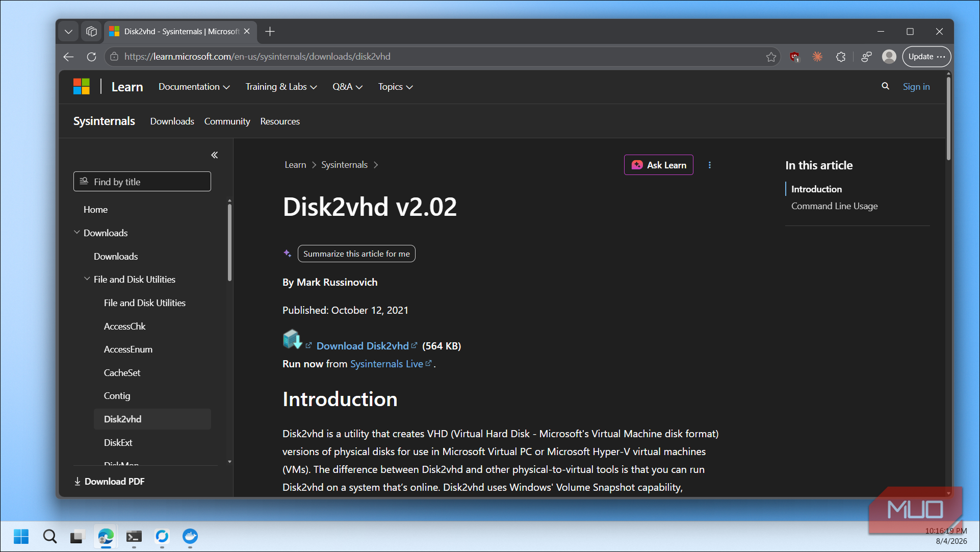The image size is (980, 552).
Task: Open site search magnifier icon
Action: (x=886, y=86)
